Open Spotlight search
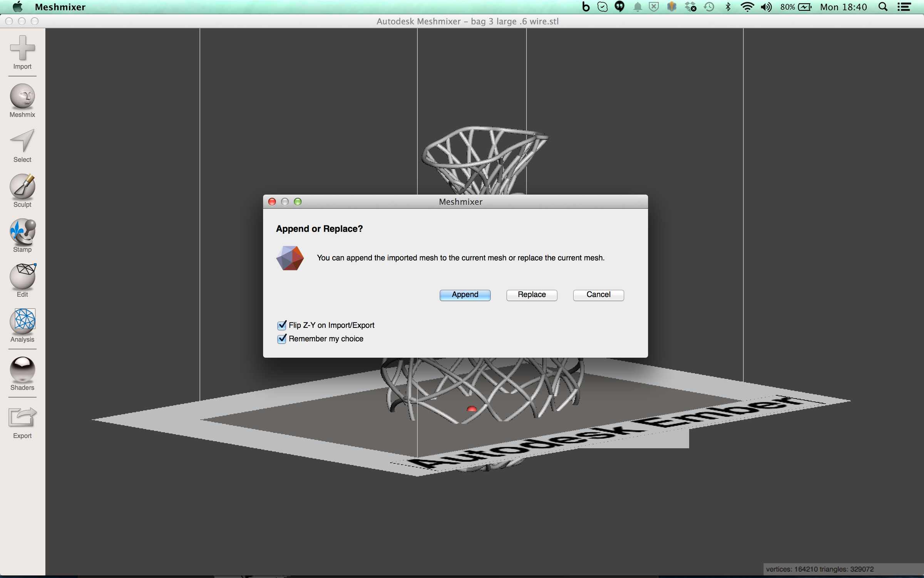This screenshot has width=924, height=578. [883, 7]
